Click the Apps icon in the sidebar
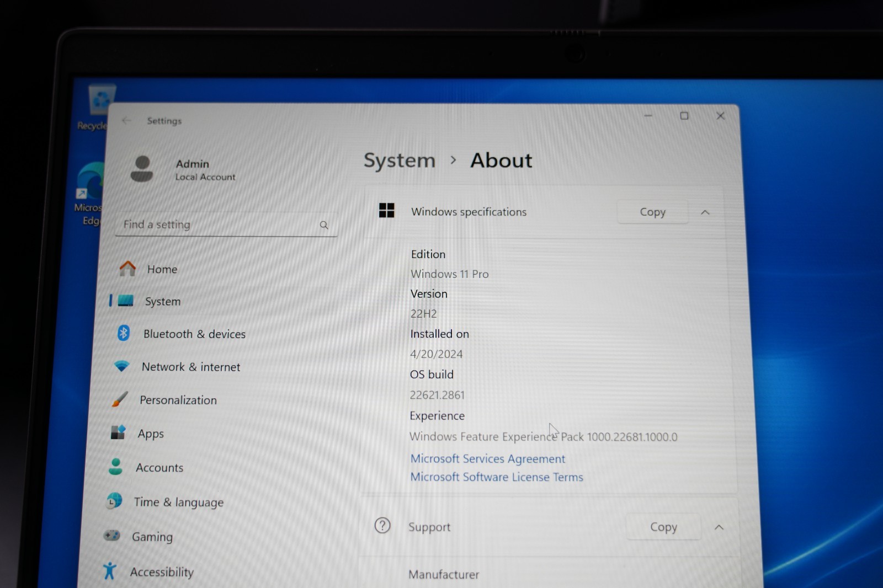Image resolution: width=883 pixels, height=588 pixels. click(x=118, y=432)
